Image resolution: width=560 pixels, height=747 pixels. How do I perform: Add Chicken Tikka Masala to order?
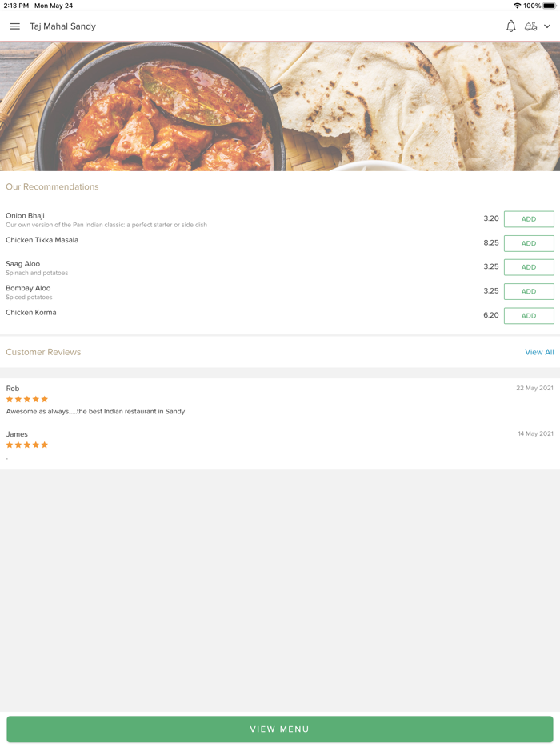point(529,243)
